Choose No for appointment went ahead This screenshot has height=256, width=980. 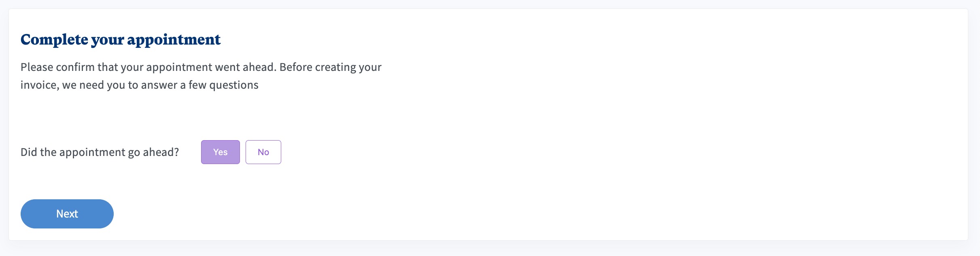pyautogui.click(x=263, y=152)
